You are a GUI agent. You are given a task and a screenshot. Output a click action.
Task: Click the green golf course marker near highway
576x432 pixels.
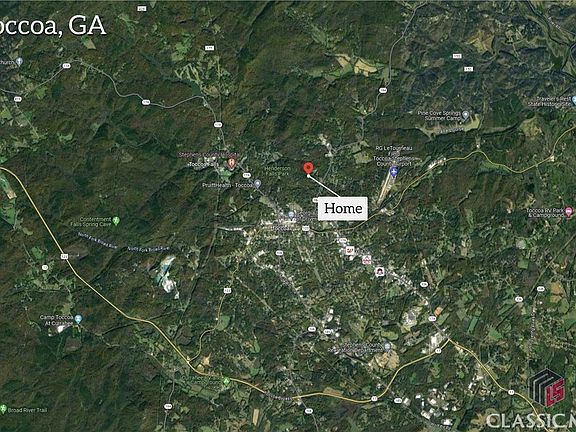(x=226, y=381)
